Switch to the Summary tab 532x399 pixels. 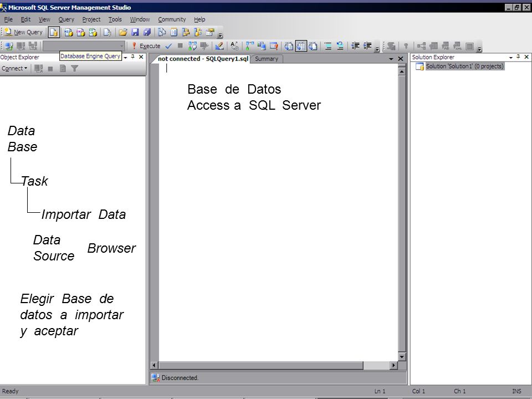(x=267, y=59)
